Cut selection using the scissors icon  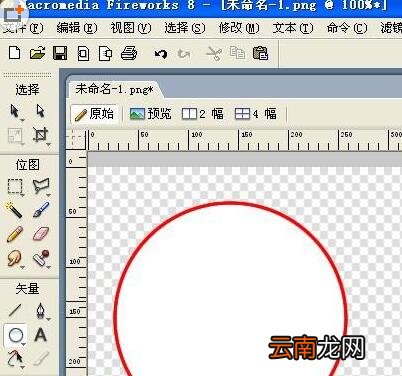[x=214, y=53]
